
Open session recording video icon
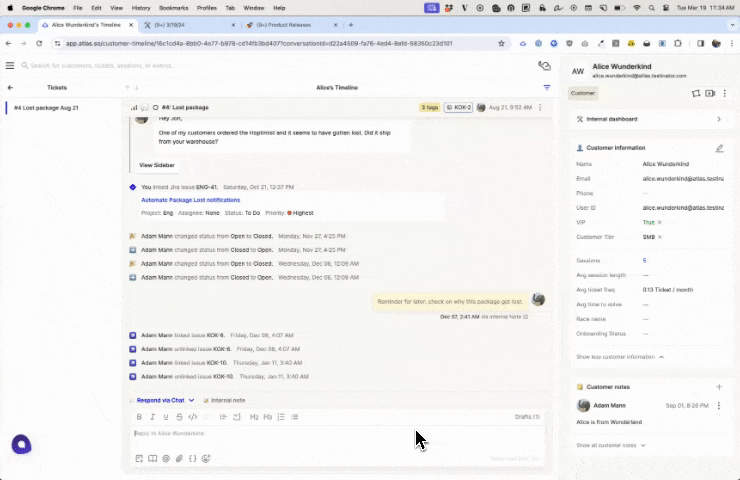(710, 93)
